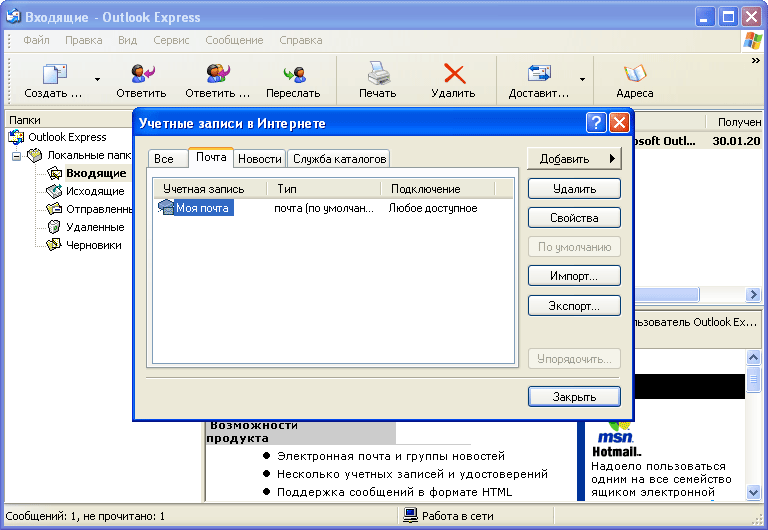Open the Файл menu
The height and width of the screenshot is (530, 768).
[x=36, y=40]
